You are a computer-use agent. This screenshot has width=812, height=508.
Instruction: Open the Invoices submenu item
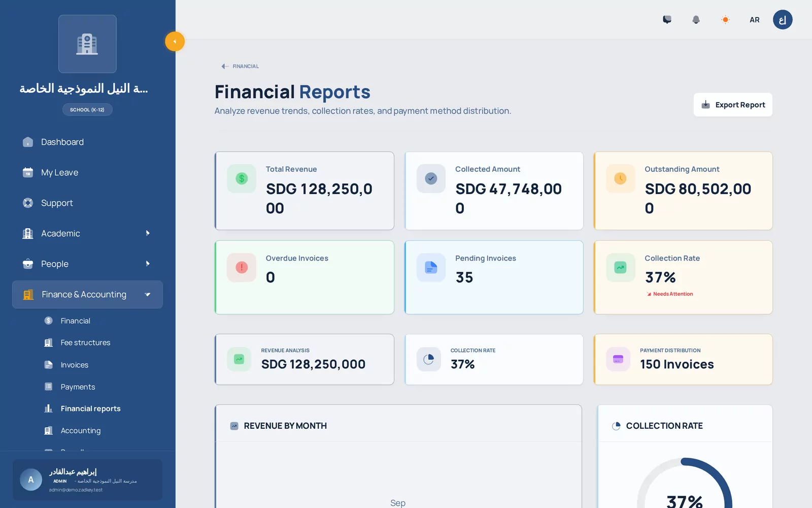(74, 365)
